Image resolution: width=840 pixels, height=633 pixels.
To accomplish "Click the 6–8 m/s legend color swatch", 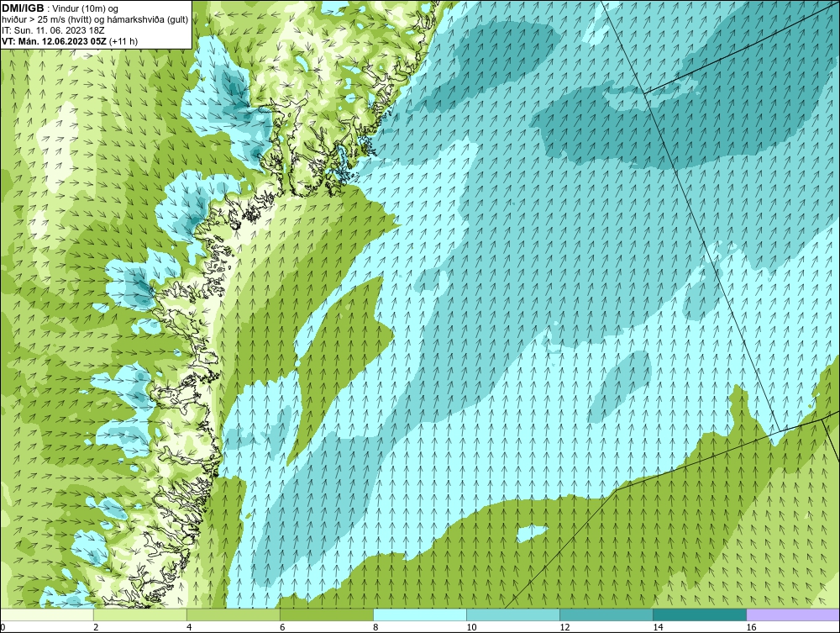I will pyautogui.click(x=327, y=615).
